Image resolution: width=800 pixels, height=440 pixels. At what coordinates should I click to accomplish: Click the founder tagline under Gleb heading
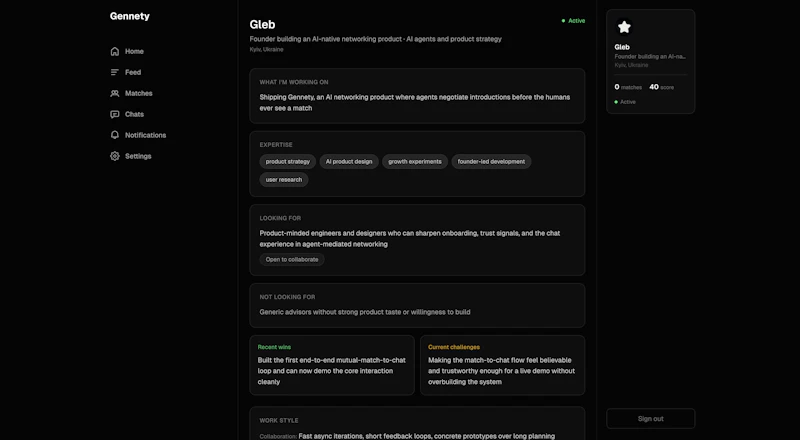click(376, 39)
